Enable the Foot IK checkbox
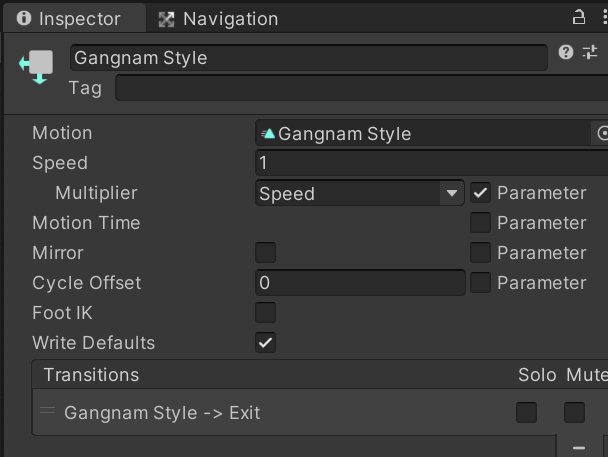Screen dimensions: 608x457 pyautogui.click(x=266, y=313)
